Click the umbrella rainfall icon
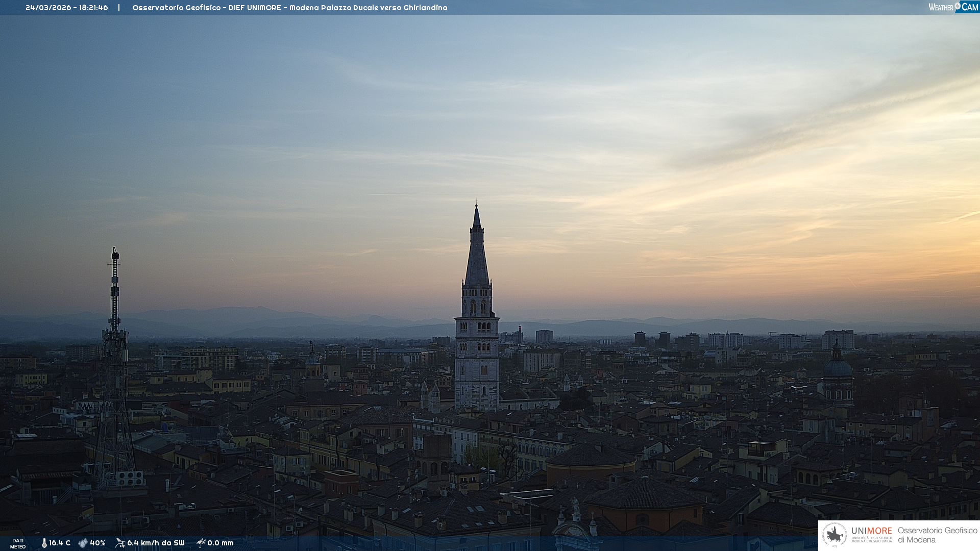 (x=201, y=543)
